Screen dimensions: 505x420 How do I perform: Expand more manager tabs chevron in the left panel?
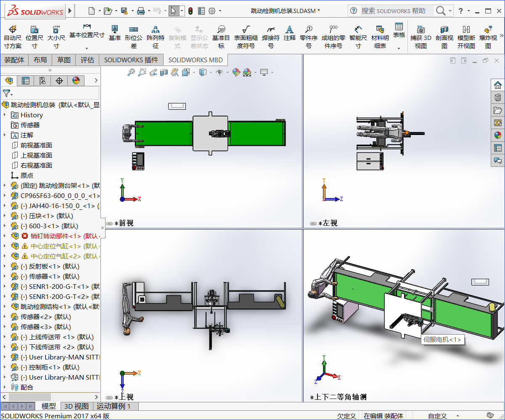(x=96, y=80)
